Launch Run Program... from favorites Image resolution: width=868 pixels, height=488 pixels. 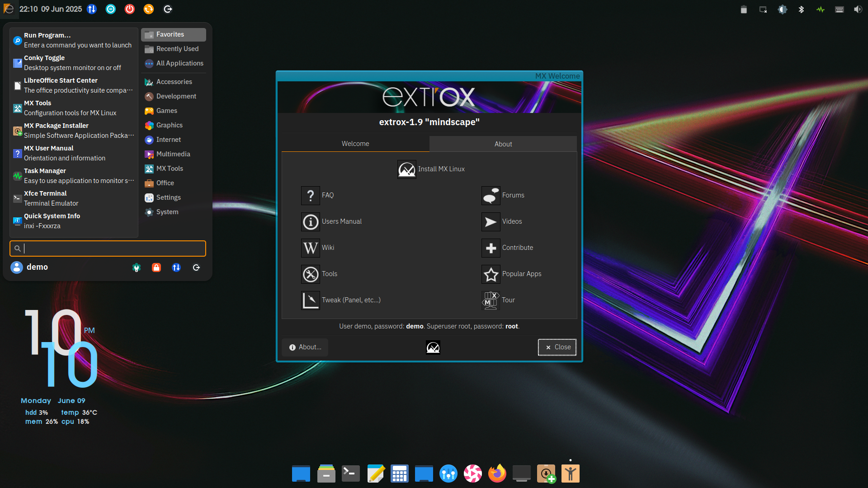pyautogui.click(x=74, y=40)
